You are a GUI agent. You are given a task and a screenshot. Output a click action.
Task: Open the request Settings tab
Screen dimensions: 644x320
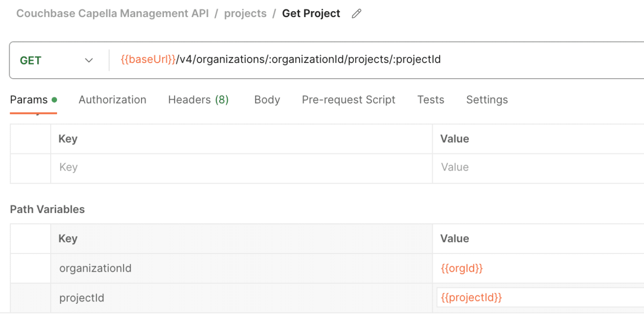[x=486, y=99]
